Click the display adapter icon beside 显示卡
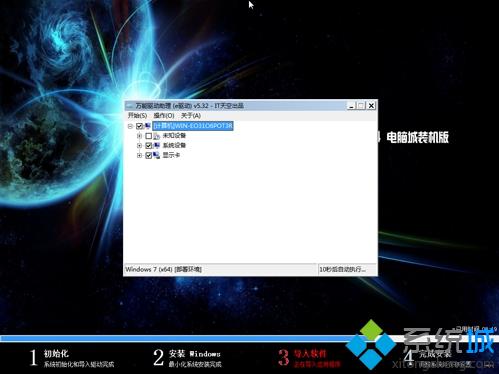499x374 pixels. (157, 155)
